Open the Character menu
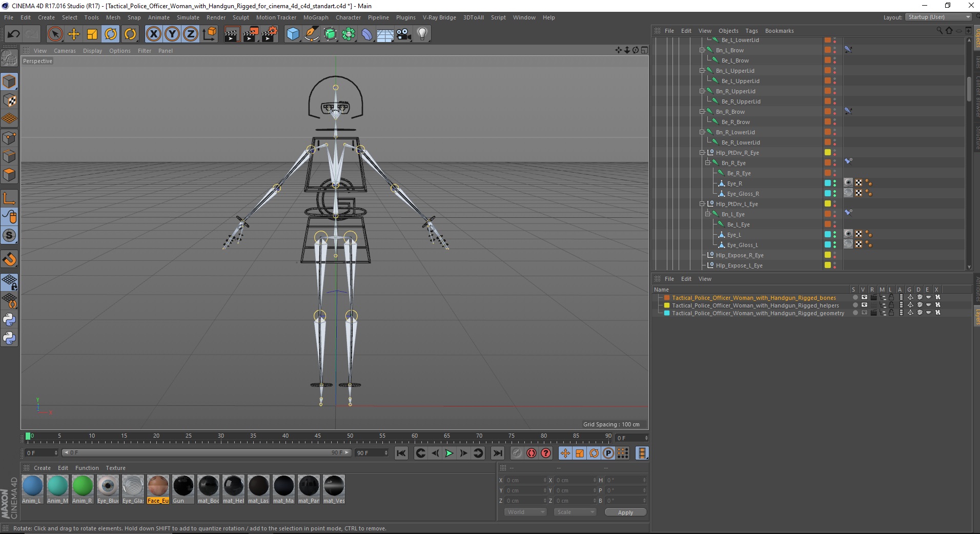This screenshot has width=980, height=534. pyautogui.click(x=348, y=17)
